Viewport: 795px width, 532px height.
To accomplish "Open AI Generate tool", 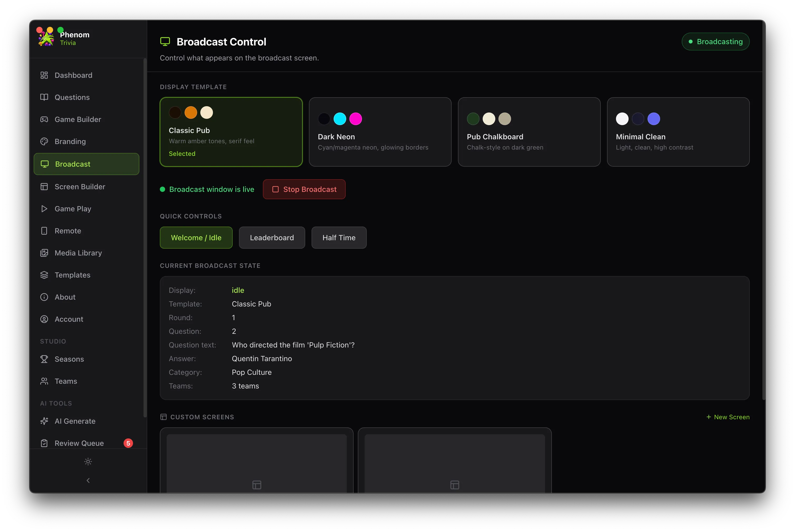I will [x=86, y=421].
